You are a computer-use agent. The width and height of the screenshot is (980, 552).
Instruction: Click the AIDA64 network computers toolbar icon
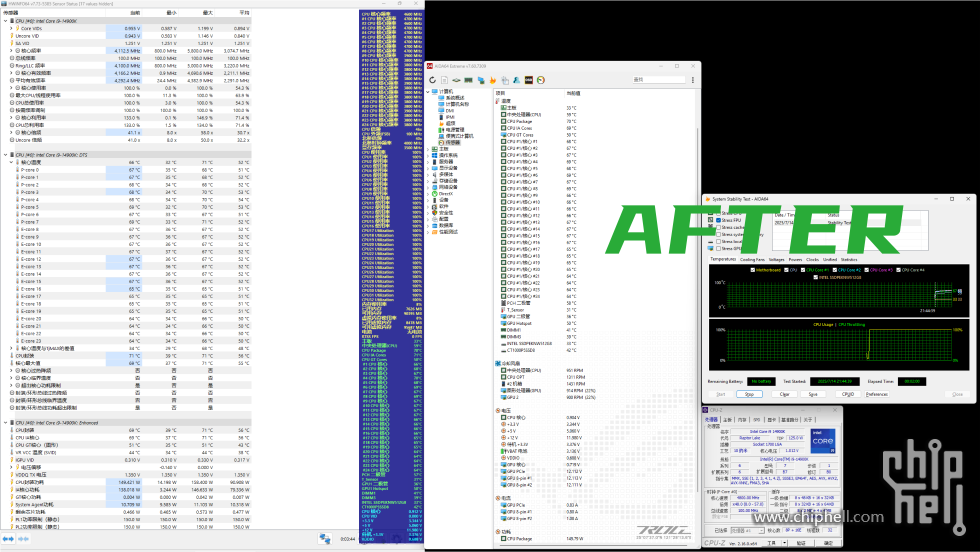pyautogui.click(x=481, y=80)
